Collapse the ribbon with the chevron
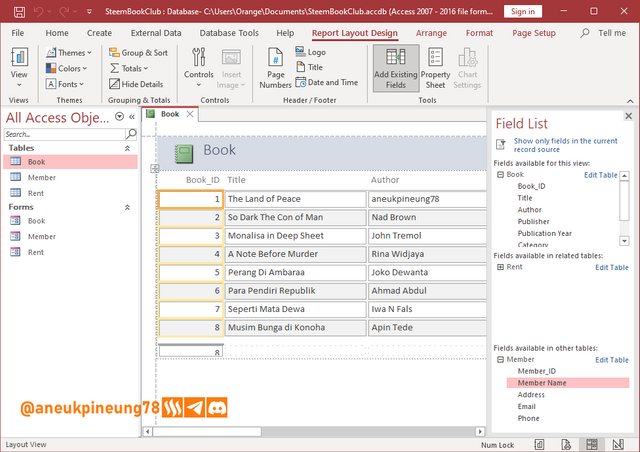640x452 pixels. pos(630,101)
